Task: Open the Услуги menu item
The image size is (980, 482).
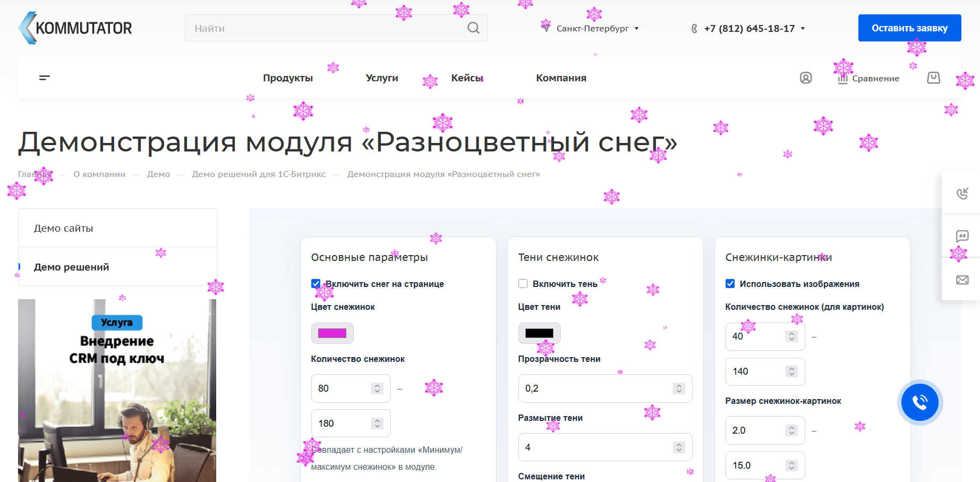Action: click(382, 78)
